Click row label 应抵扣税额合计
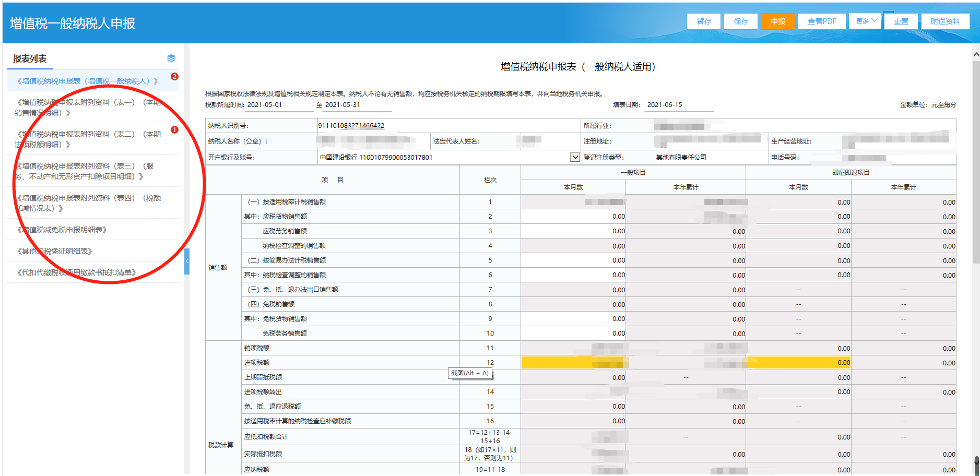 coord(266,437)
